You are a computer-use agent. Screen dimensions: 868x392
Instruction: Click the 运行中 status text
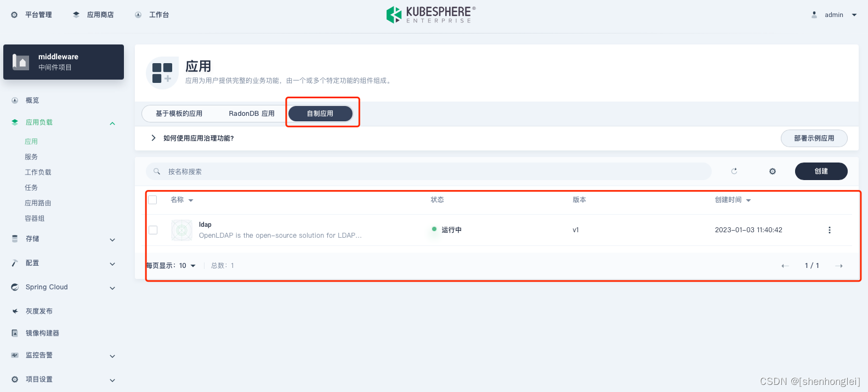[x=451, y=230]
